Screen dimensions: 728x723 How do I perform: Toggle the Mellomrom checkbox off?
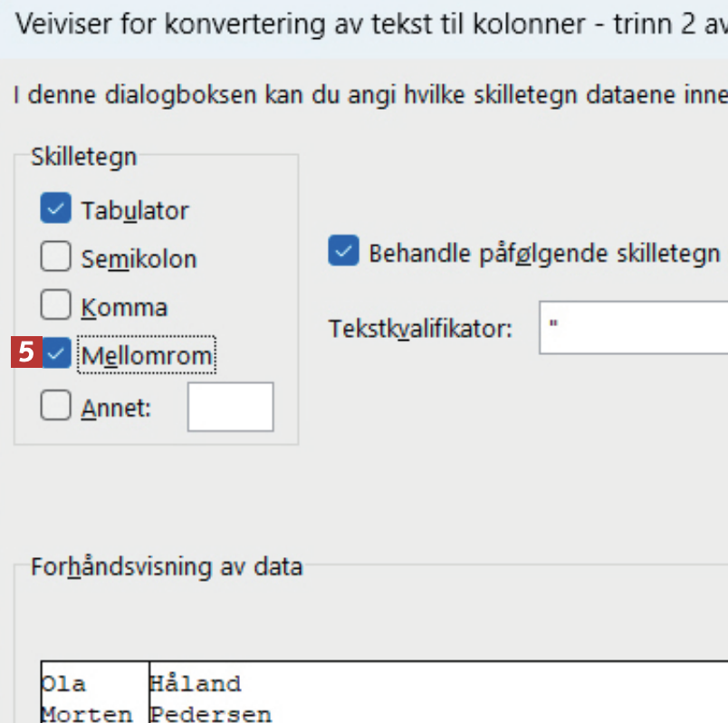coord(57,354)
